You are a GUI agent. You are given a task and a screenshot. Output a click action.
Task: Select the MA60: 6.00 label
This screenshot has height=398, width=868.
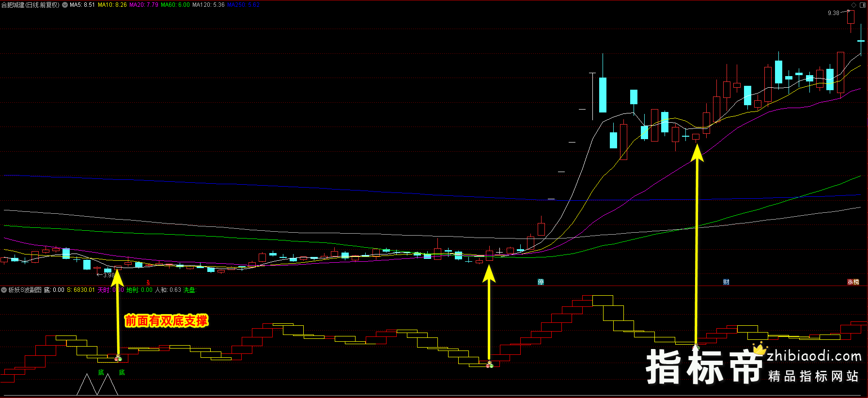coord(175,5)
